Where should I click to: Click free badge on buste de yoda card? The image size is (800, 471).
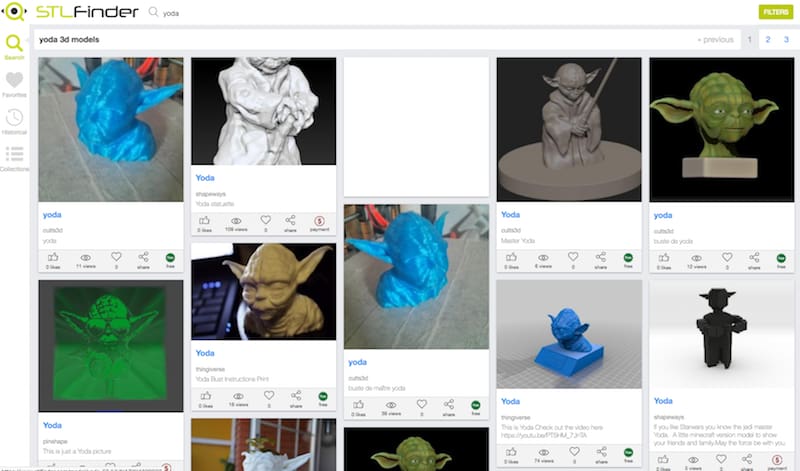click(781, 261)
